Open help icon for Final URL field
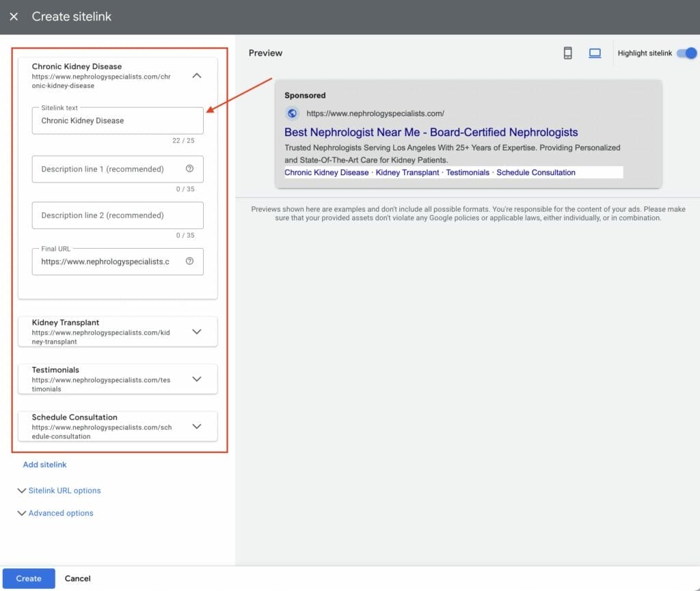The height and width of the screenshot is (591, 700). [x=190, y=261]
